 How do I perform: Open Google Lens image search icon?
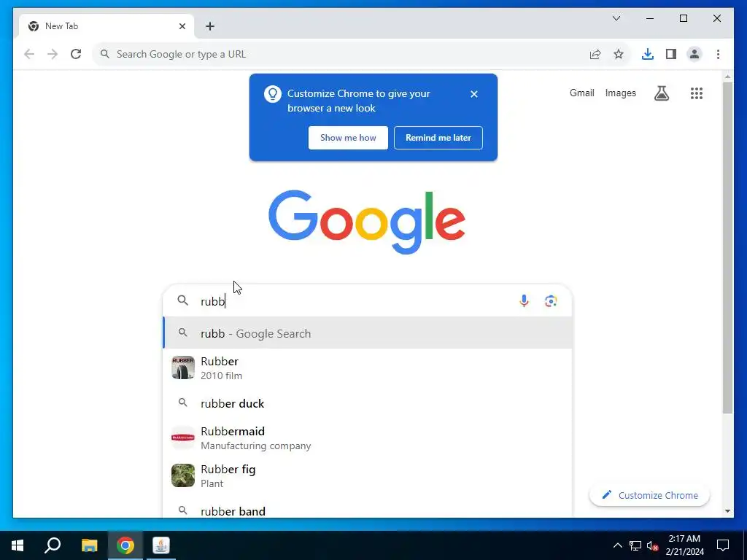(551, 301)
